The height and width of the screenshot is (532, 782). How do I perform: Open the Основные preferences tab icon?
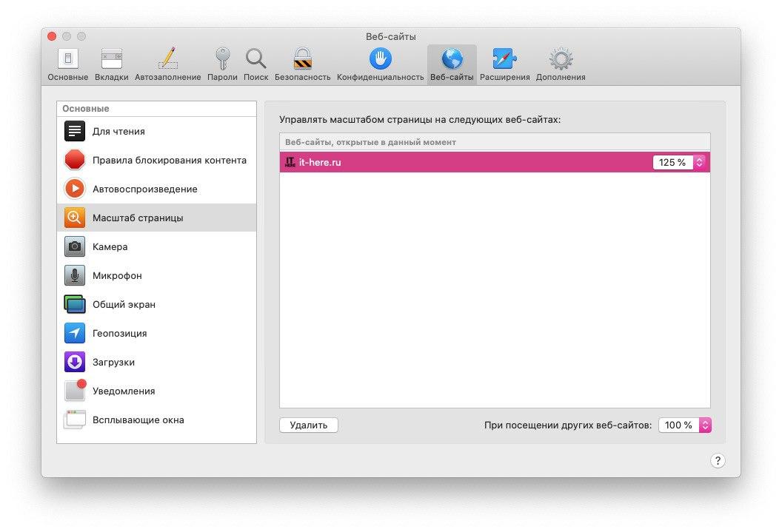tap(68, 64)
